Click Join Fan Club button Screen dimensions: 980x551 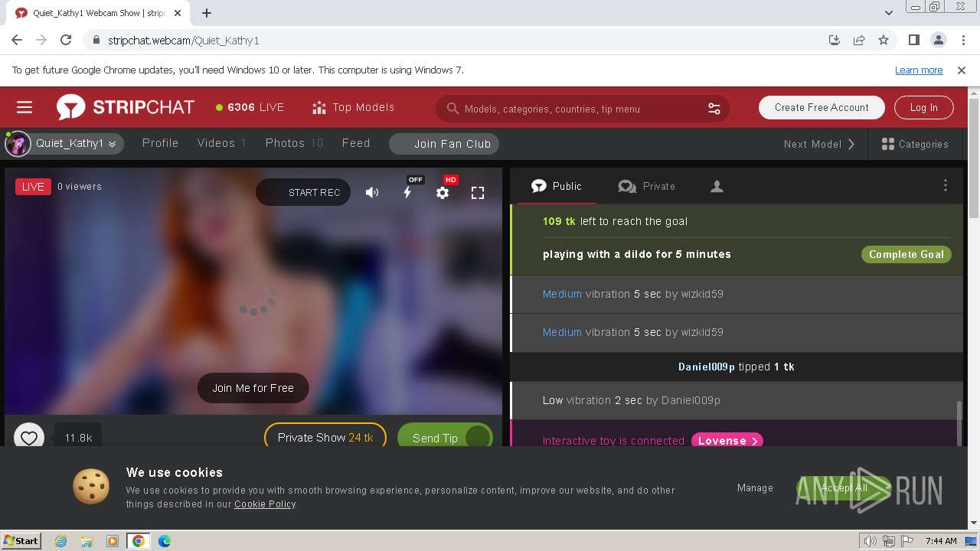pos(444,144)
